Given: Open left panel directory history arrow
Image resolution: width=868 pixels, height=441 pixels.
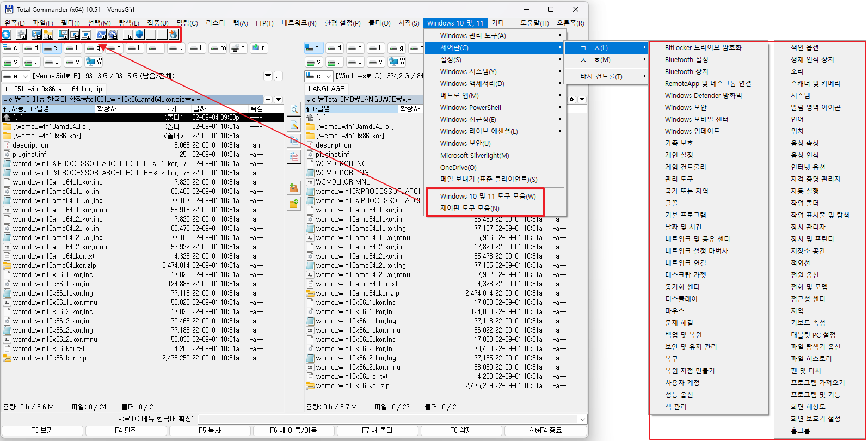Looking at the screenshot, I should [279, 100].
